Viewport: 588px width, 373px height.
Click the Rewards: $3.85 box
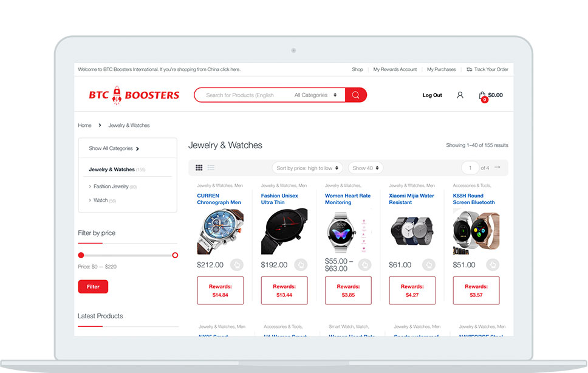pos(348,290)
